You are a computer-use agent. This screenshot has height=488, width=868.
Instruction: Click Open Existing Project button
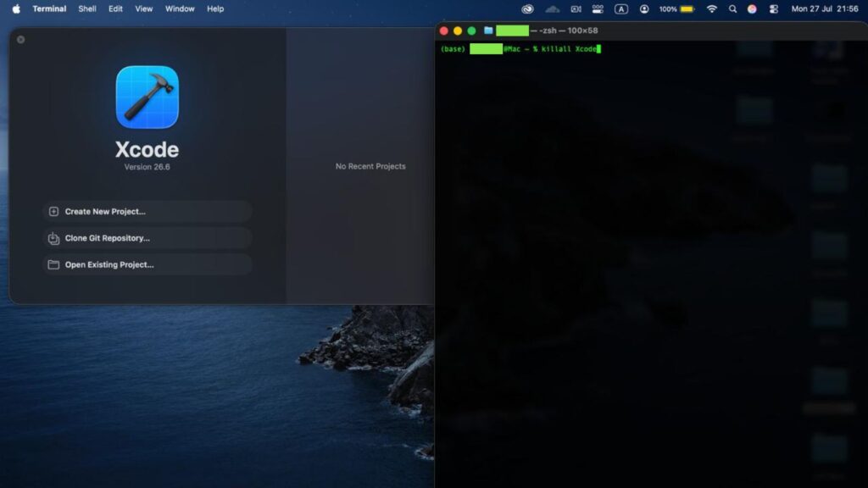(x=147, y=264)
